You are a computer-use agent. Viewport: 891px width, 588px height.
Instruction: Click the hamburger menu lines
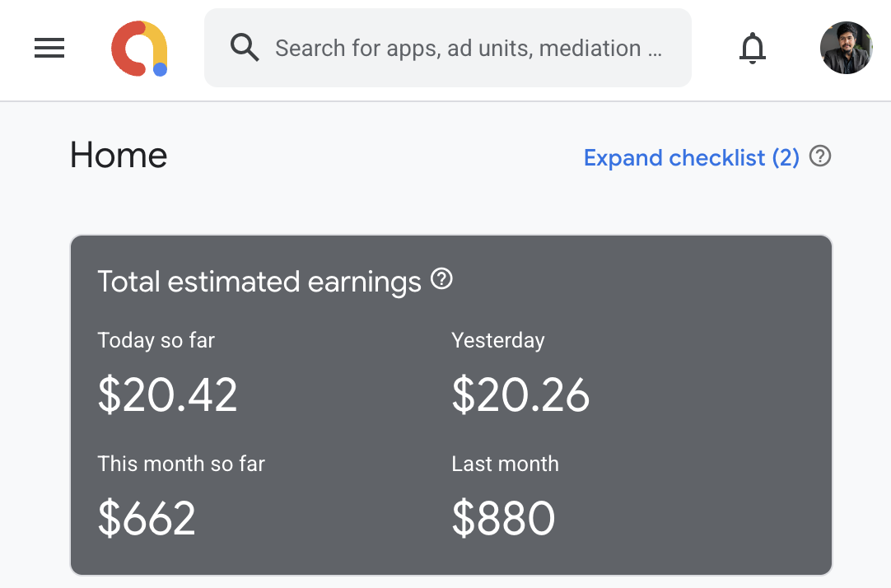(49, 48)
